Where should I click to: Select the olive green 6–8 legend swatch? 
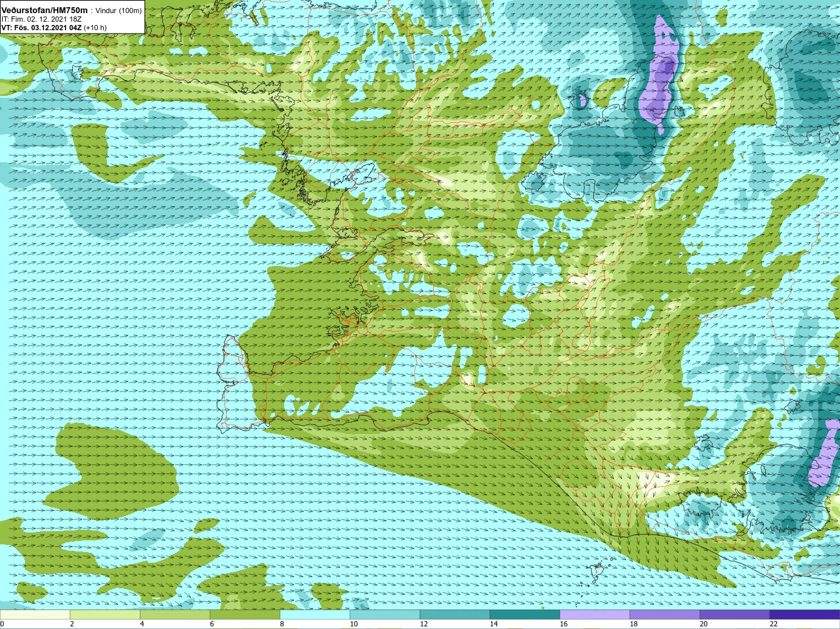(245, 615)
